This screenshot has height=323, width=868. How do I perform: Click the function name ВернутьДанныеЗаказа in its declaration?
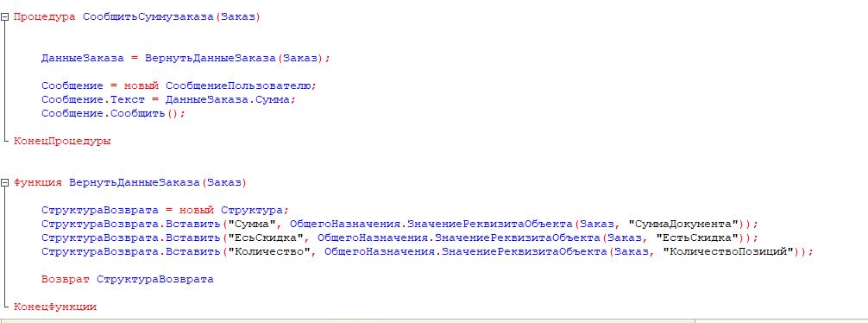(x=135, y=182)
